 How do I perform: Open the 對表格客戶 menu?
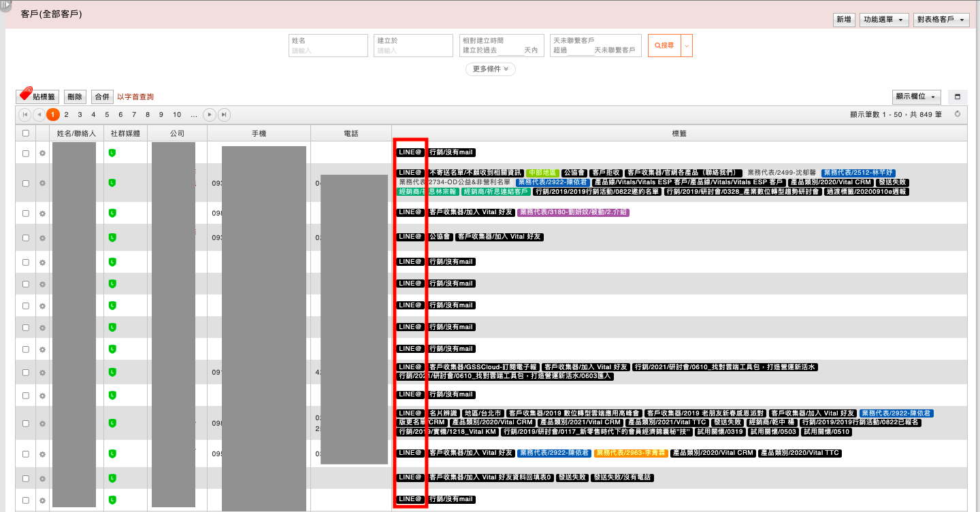click(x=941, y=20)
